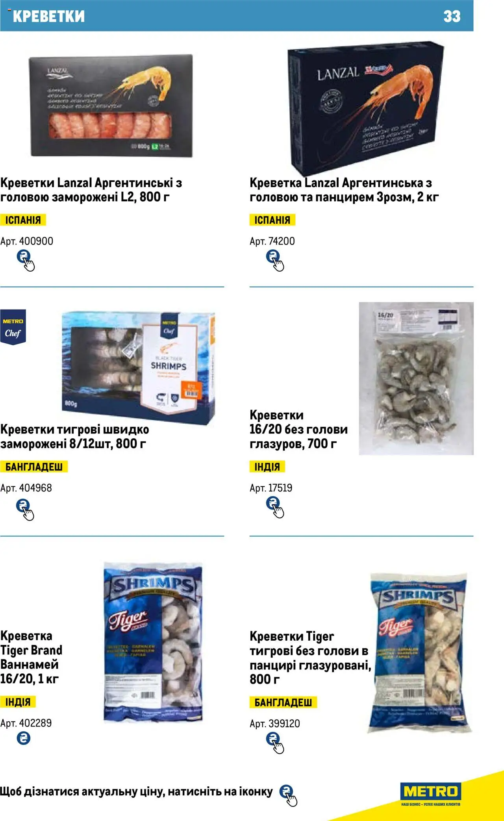This screenshot has height=821, width=504.
Task: Open Lanzal 800 g shrimp box image
Action: click(x=111, y=106)
